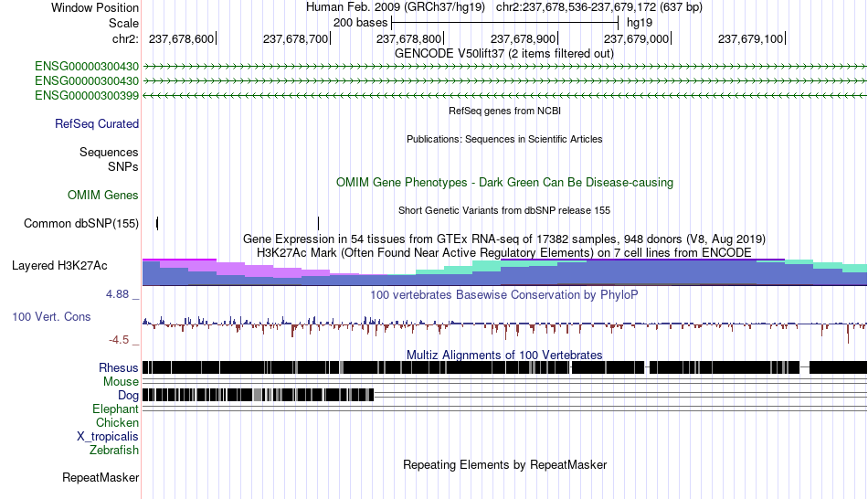Click the Mouse alignment label

pos(121,382)
